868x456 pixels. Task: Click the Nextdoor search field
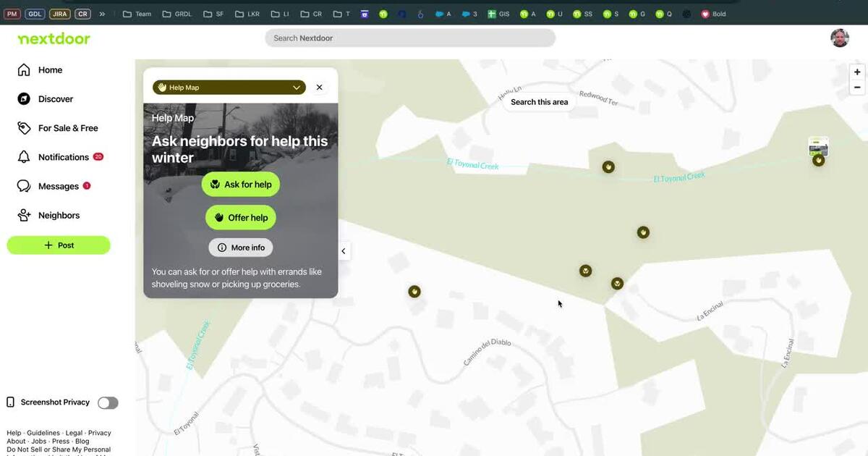coord(409,38)
